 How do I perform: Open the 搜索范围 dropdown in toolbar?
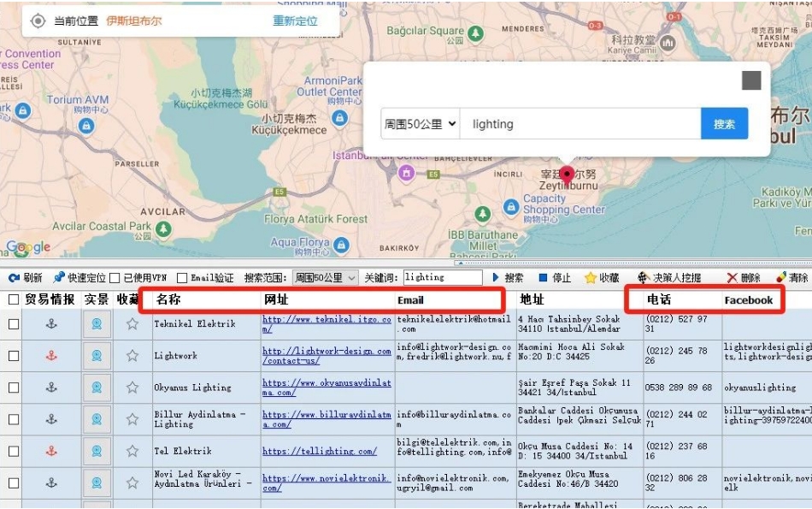tap(325, 278)
